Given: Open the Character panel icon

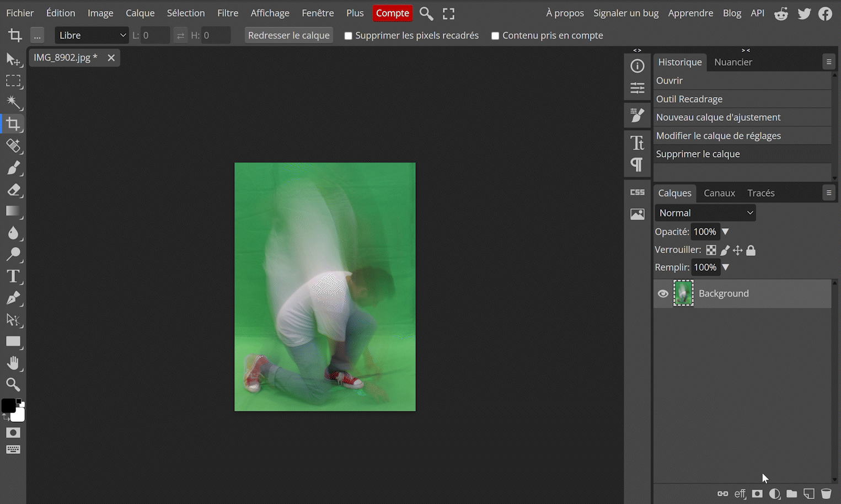Looking at the screenshot, I should 638,143.
